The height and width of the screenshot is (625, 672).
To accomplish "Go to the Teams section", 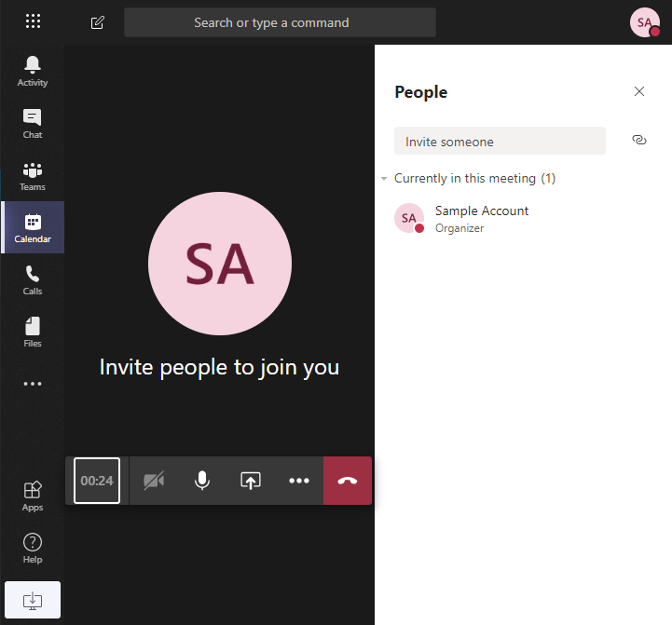I will pos(33,175).
